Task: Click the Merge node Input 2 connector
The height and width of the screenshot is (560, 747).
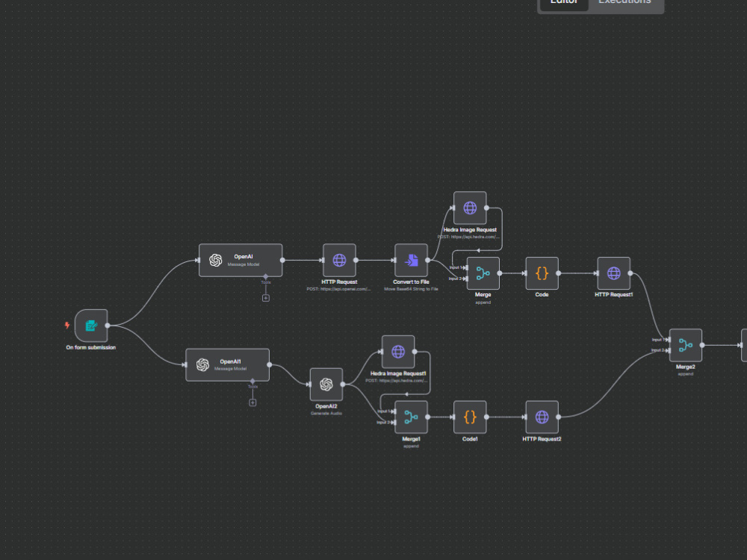Action: (465, 279)
